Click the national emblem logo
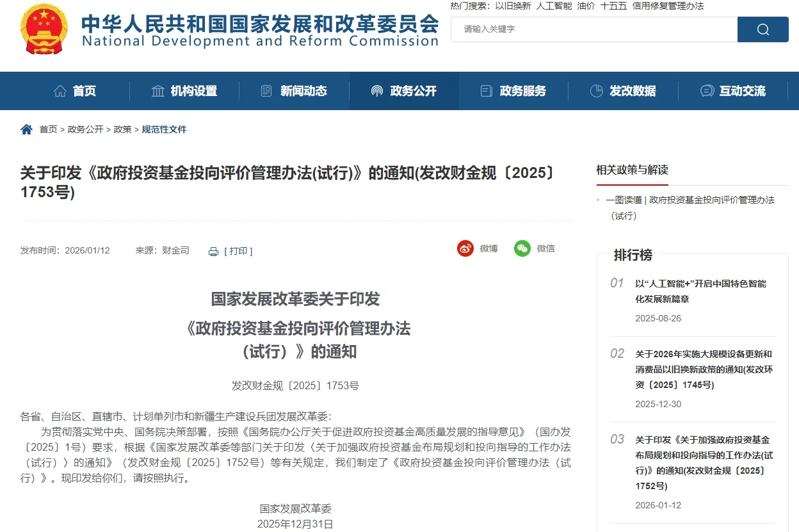Screen dimensions: 799x532 point(43,30)
